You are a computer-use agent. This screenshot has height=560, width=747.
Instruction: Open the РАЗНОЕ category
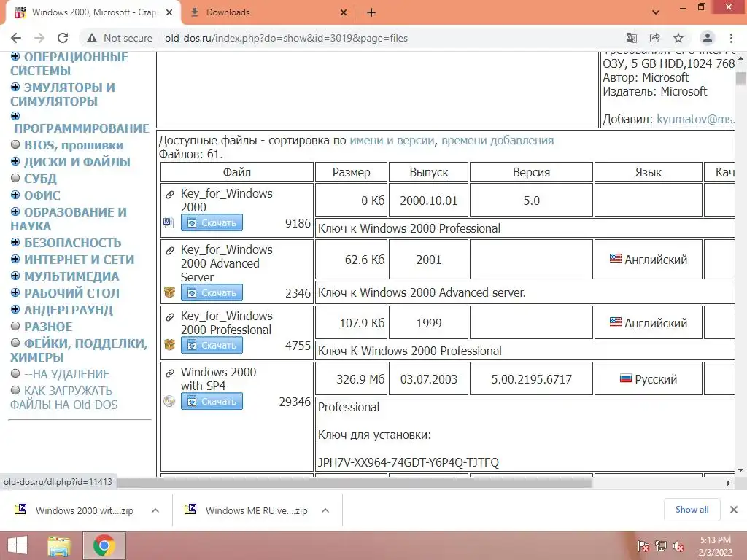point(48,327)
